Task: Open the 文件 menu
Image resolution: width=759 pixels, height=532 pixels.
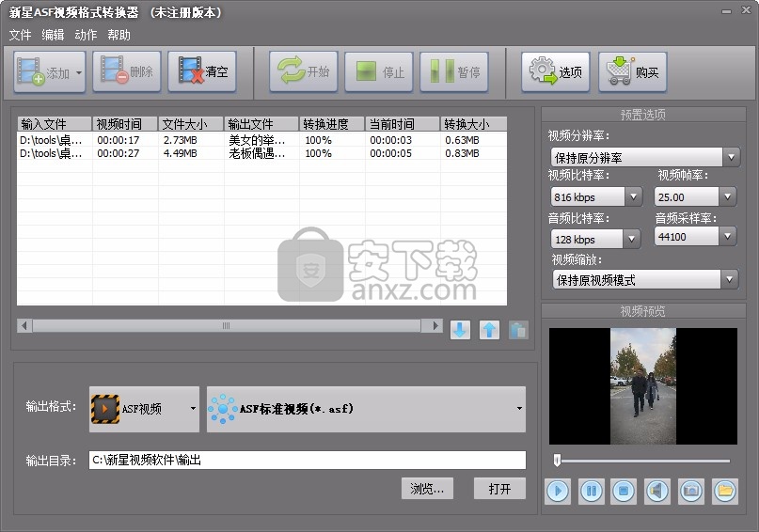Action: 21,35
